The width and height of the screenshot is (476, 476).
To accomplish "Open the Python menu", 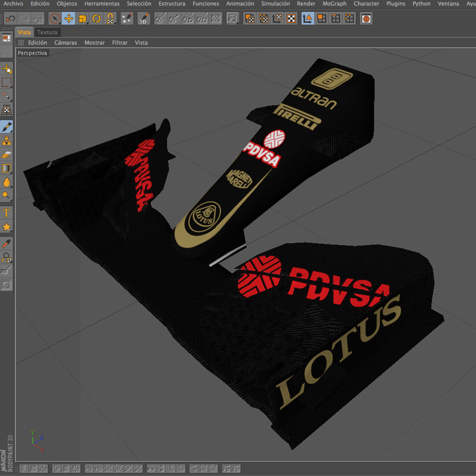I will (x=421, y=4).
